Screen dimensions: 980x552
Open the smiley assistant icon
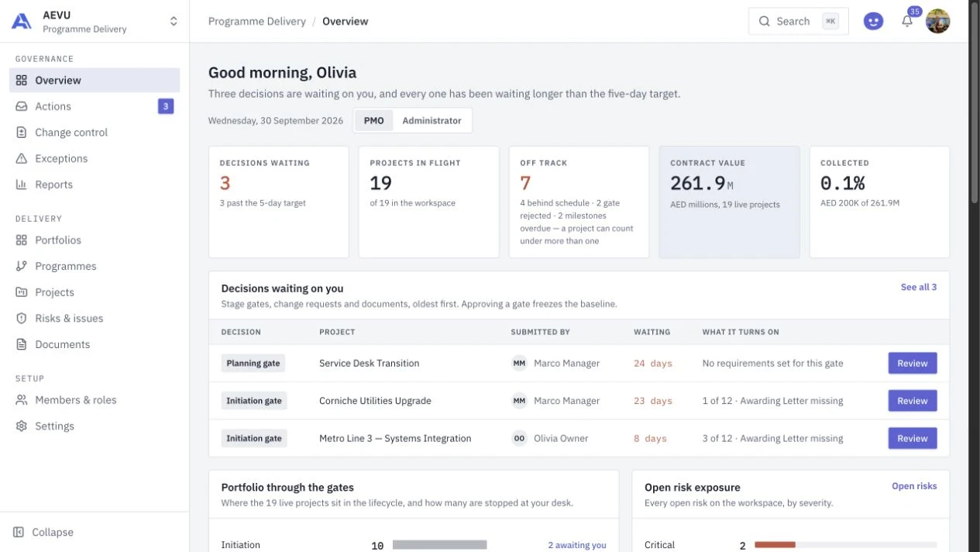coord(873,22)
